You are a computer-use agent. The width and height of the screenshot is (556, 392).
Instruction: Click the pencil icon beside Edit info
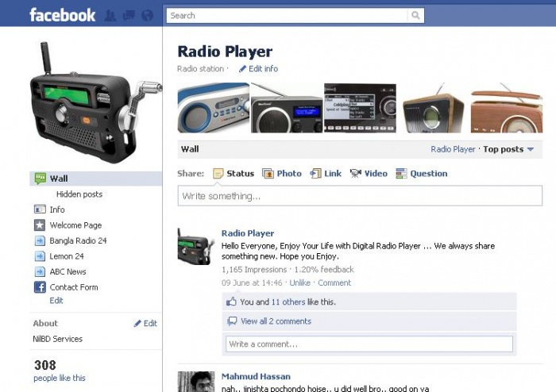(x=242, y=69)
